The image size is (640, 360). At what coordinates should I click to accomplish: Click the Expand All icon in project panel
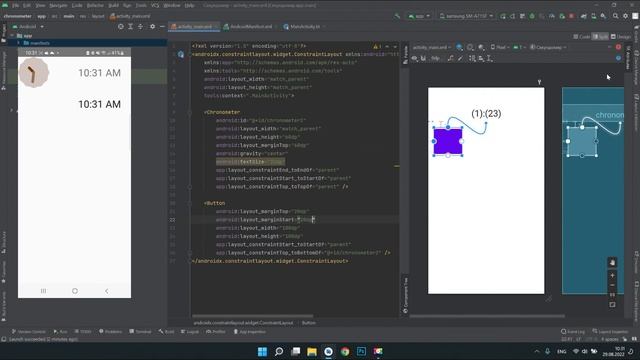click(131, 27)
